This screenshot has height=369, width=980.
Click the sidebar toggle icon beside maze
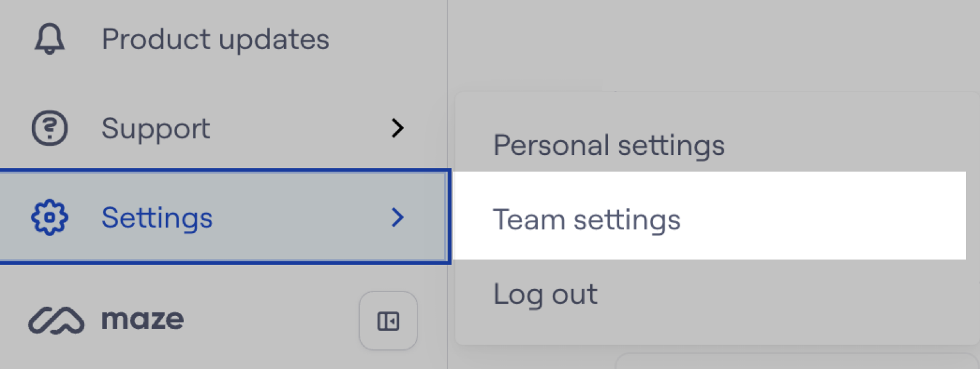[x=388, y=320]
